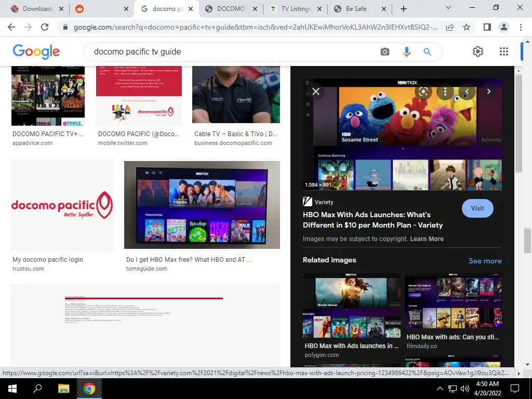Open the Google apps grid
532x399 pixels.
504,51
